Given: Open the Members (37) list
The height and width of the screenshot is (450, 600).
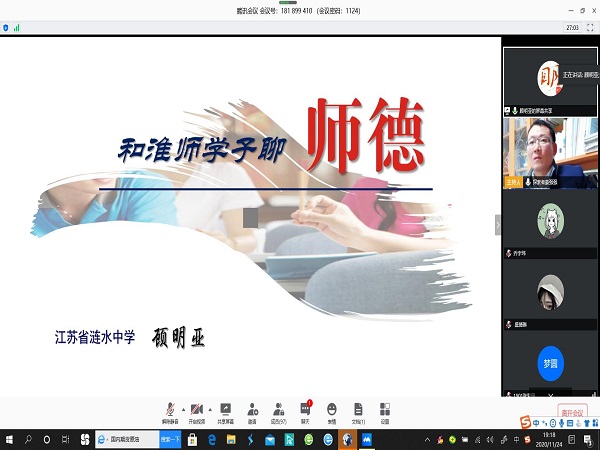Looking at the screenshot, I should (279, 413).
